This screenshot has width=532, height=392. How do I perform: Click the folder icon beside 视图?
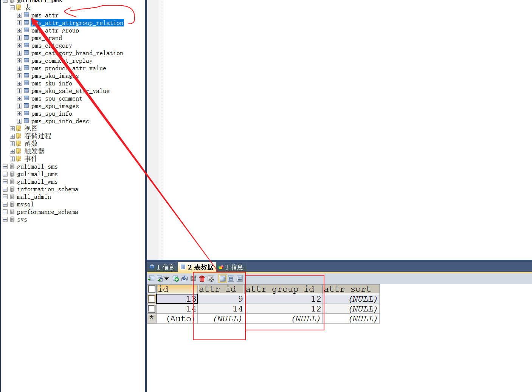point(19,129)
